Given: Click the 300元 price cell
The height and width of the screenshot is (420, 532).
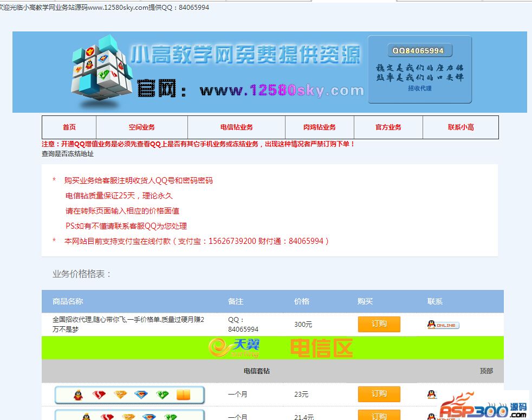Looking at the screenshot, I should 303,324.
